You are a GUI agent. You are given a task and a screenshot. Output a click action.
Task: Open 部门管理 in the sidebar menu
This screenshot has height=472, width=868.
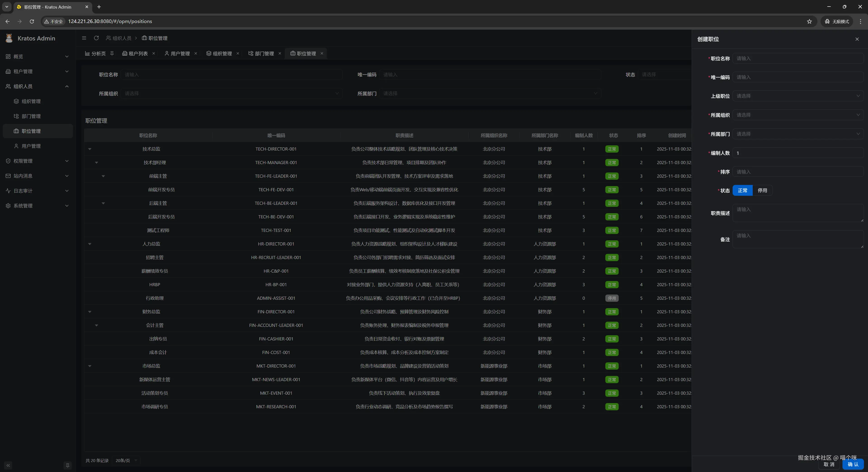click(31, 116)
